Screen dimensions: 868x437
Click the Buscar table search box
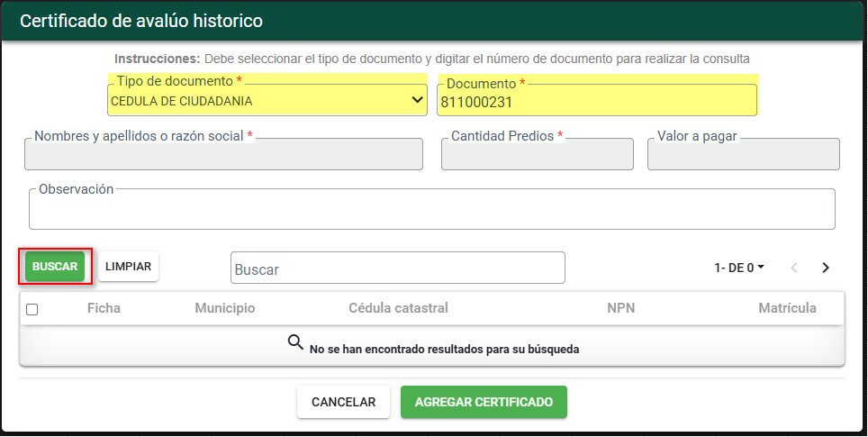pos(397,269)
